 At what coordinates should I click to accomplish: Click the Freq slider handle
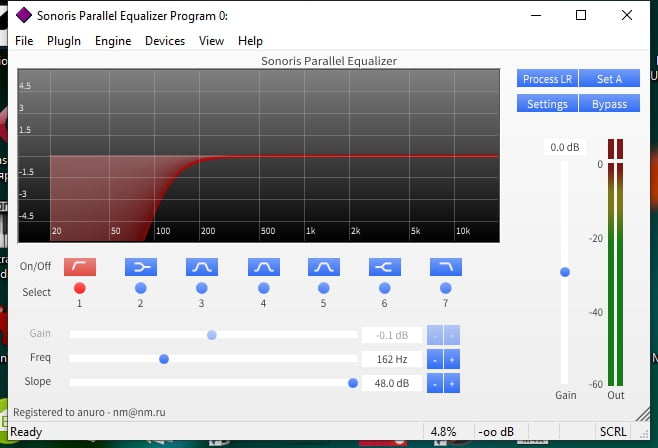coord(164,359)
